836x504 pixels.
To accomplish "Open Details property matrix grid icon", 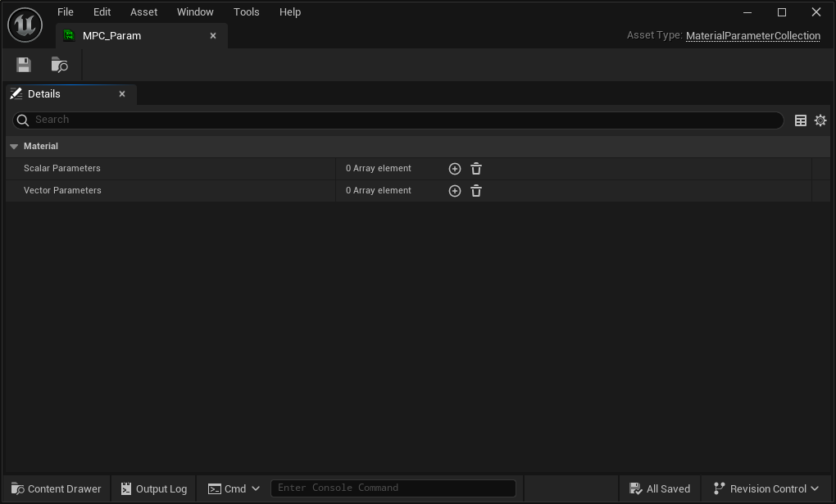I will (800, 120).
